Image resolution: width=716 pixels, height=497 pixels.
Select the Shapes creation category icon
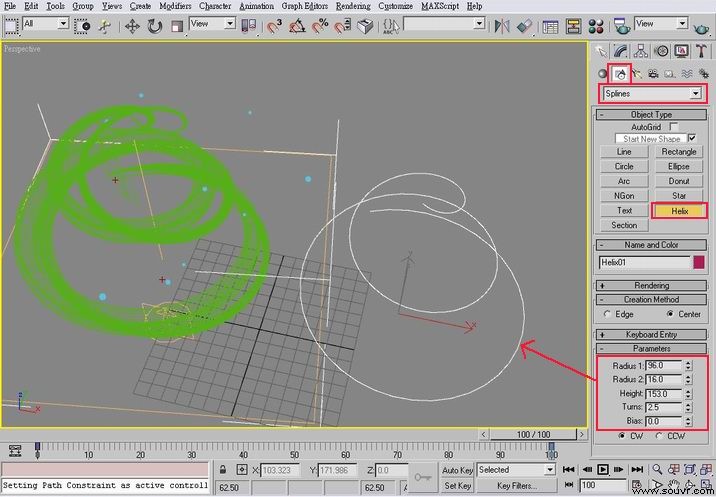click(620, 74)
